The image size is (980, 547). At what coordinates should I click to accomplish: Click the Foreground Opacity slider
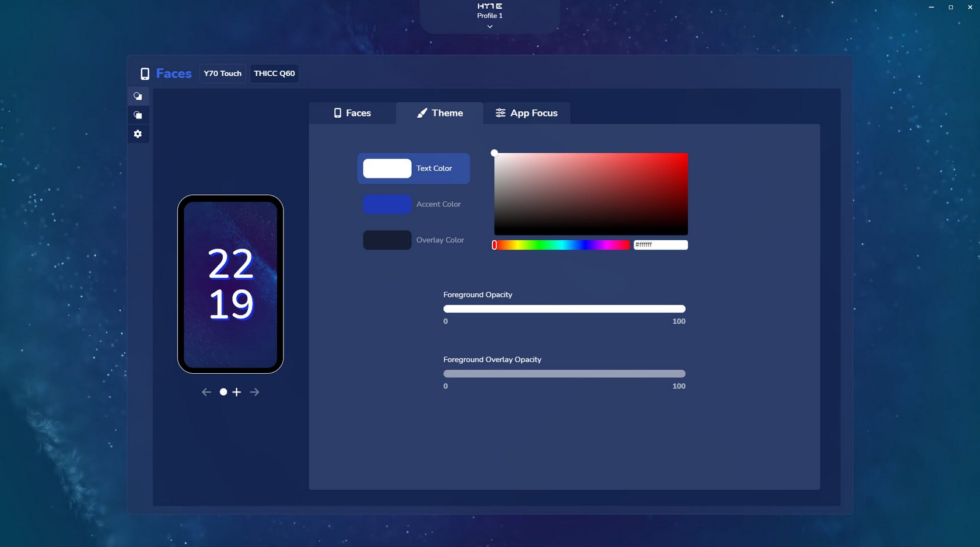tap(564, 308)
